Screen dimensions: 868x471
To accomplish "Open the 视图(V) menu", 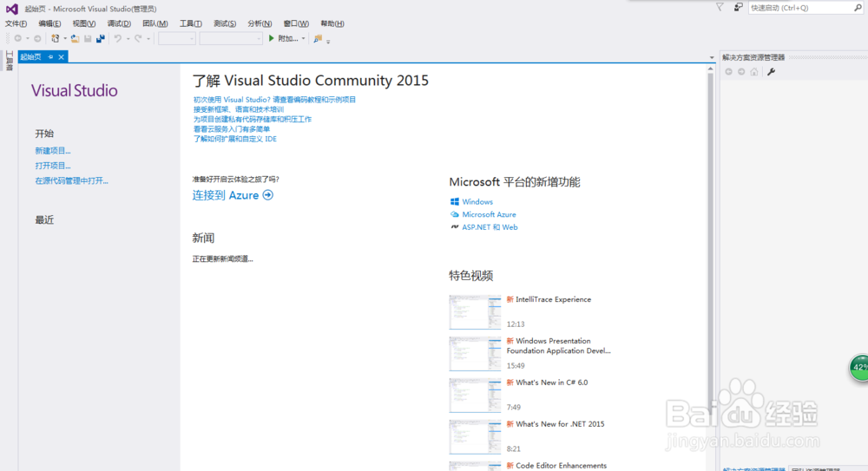I will click(x=84, y=23).
